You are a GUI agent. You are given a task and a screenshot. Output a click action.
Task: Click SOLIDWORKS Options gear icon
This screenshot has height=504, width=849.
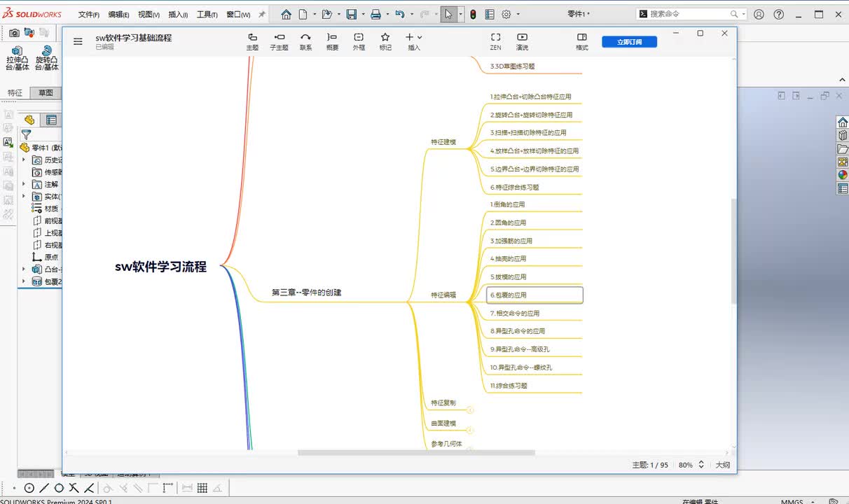click(506, 14)
